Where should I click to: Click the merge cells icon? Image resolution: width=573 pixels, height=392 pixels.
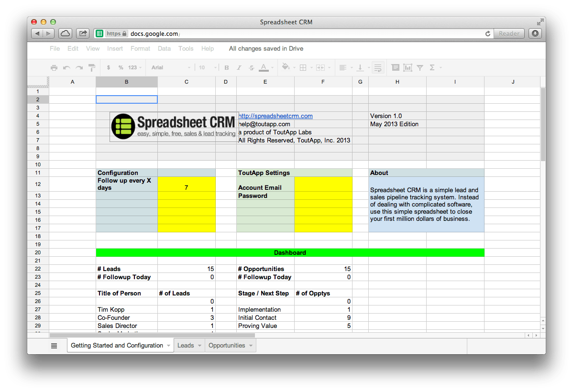[x=320, y=67]
